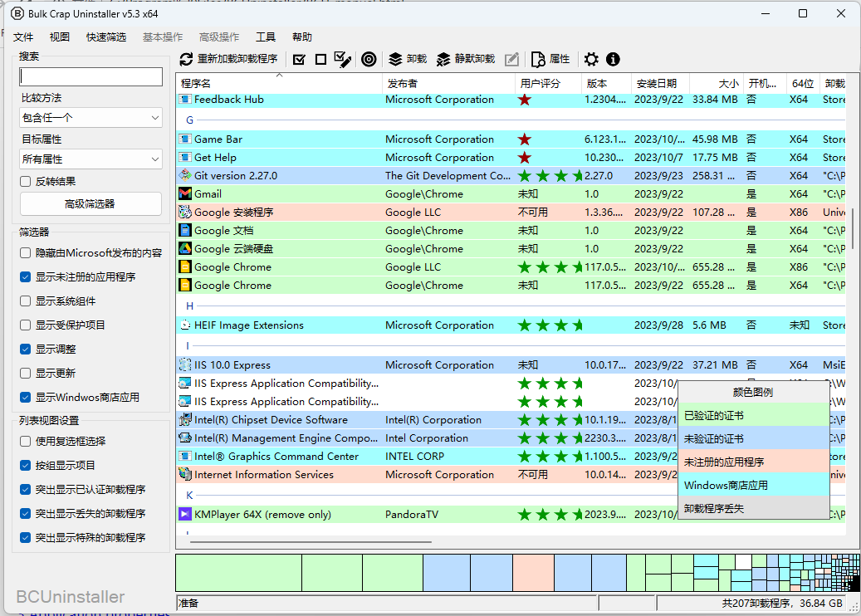
Task: Click the Windows商店应用 cyan legend swatch
Action: coord(753,486)
